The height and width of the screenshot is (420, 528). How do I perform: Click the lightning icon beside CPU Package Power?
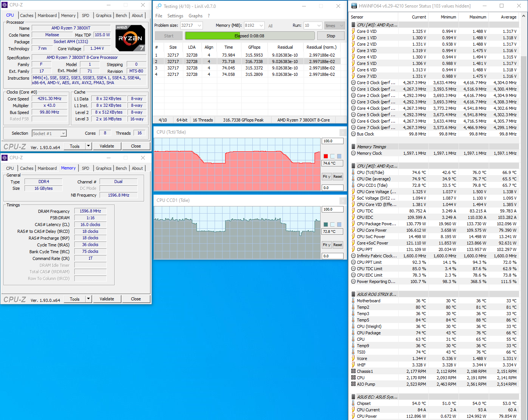(x=353, y=224)
